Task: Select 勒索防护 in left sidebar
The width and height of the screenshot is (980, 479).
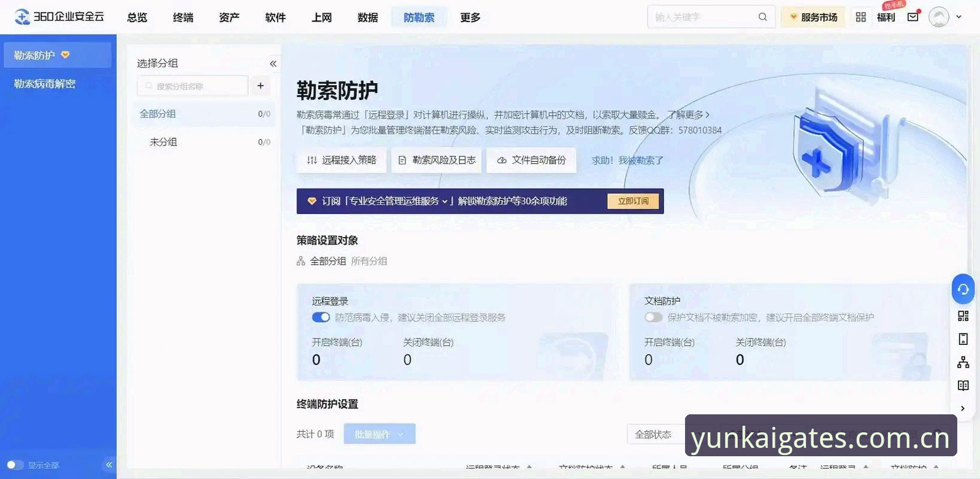Action: pos(57,55)
